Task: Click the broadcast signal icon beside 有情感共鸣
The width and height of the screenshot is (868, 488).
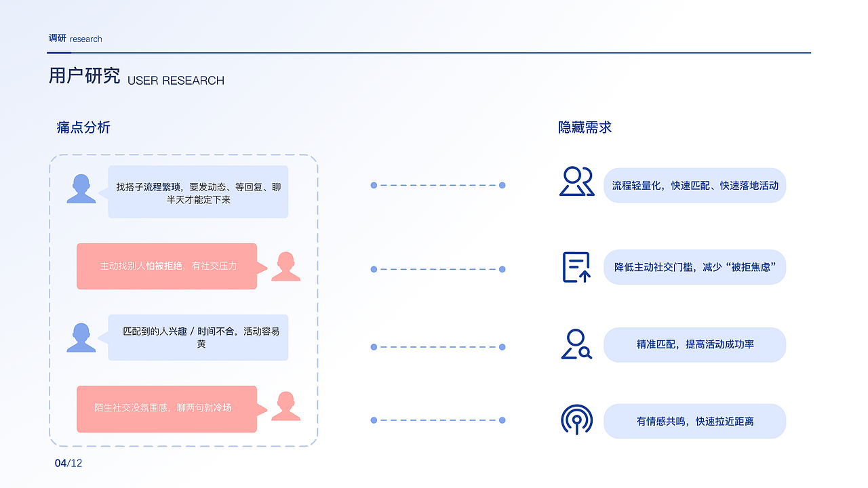Action: (x=576, y=420)
